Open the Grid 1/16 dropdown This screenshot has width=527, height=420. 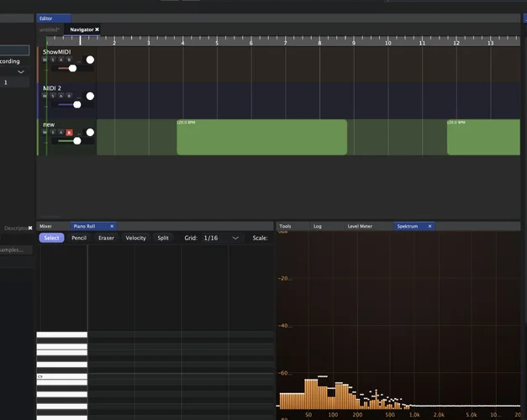pyautogui.click(x=221, y=238)
